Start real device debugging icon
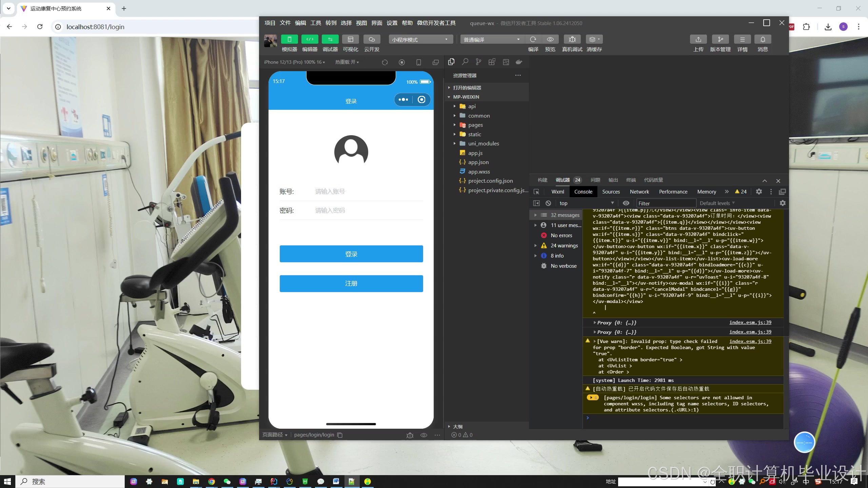868x488 pixels. (572, 39)
